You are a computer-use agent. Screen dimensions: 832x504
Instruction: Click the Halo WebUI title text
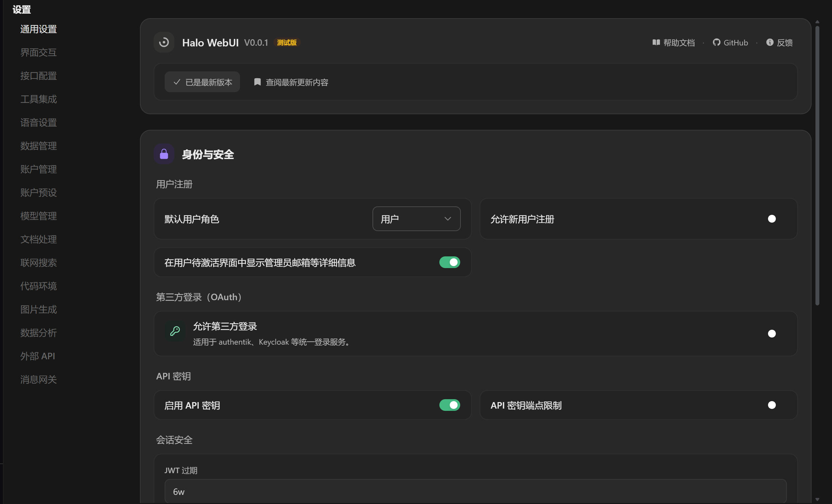click(x=210, y=43)
